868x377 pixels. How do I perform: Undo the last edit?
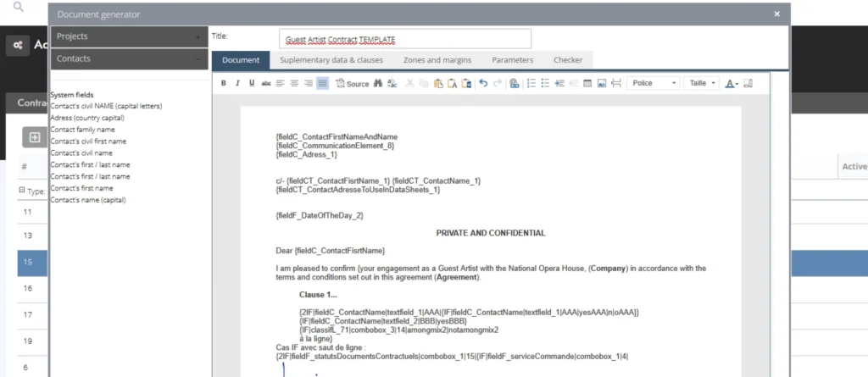(x=483, y=84)
